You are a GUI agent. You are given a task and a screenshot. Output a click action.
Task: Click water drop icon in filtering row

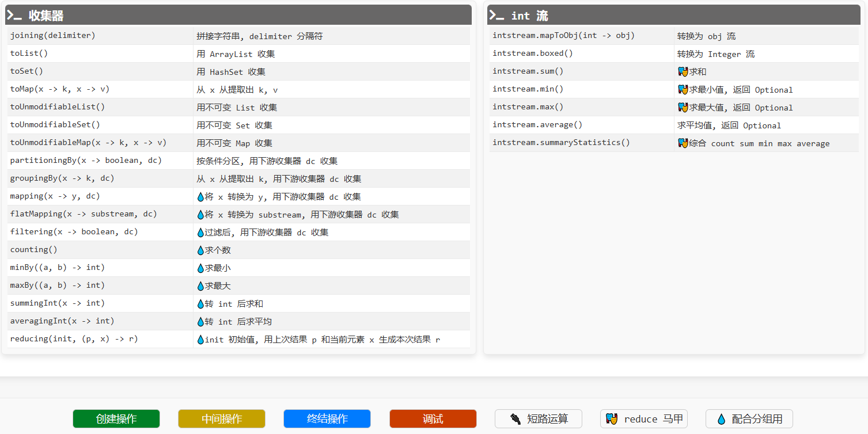tap(200, 233)
